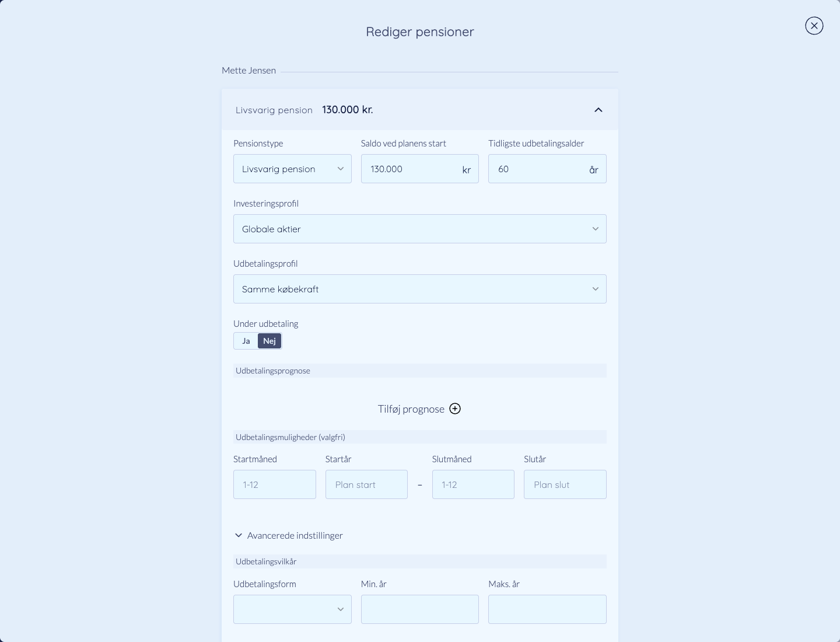
Task: Click the Livsvarig pension header title
Action: 274,110
